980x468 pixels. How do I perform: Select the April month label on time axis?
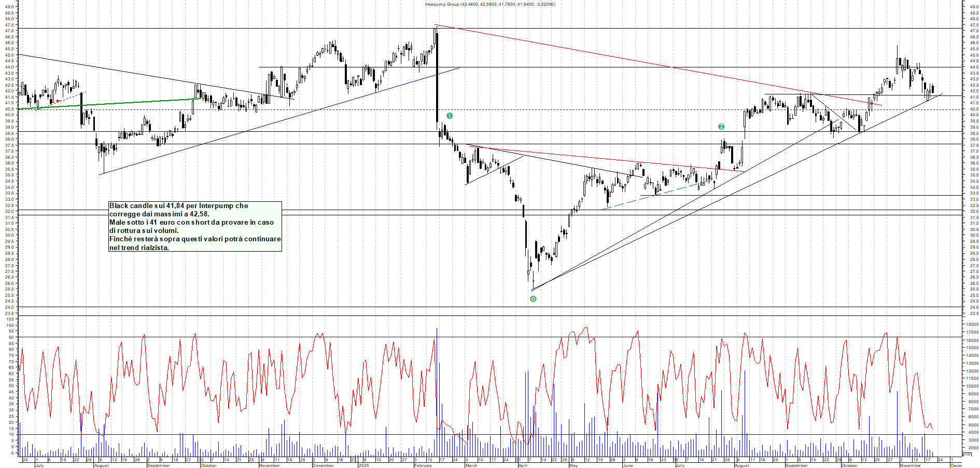pyautogui.click(x=523, y=465)
